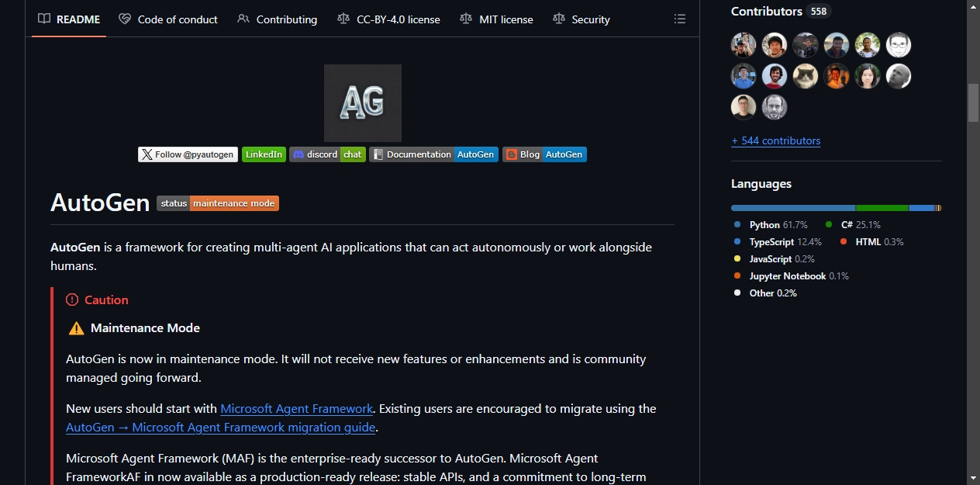Open the Blog AutoGen badge

click(544, 154)
